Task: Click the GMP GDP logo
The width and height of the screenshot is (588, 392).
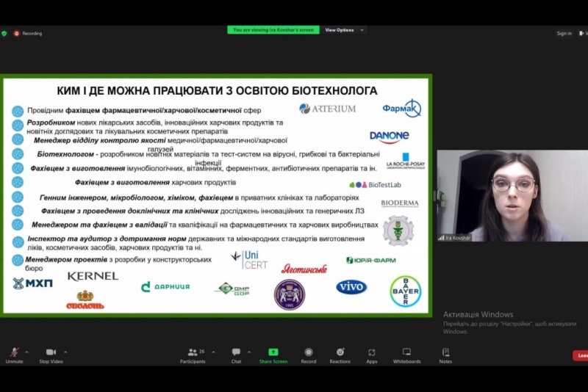Action: pyautogui.click(x=232, y=289)
